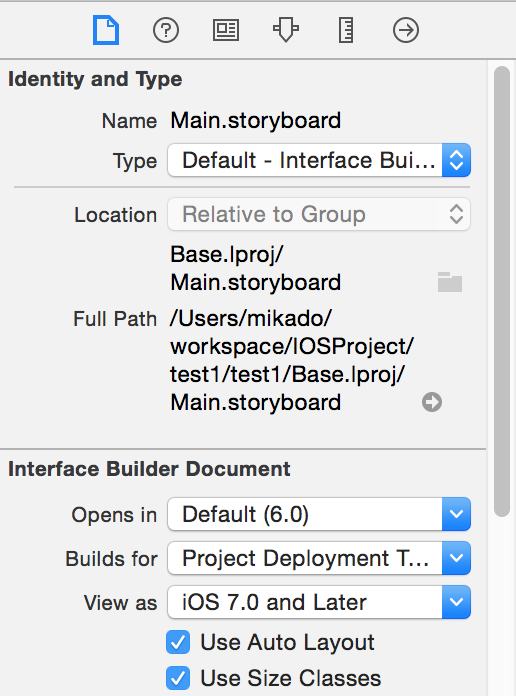Reveal full path in Finder arrow icon
The image size is (516, 696).
(x=432, y=402)
